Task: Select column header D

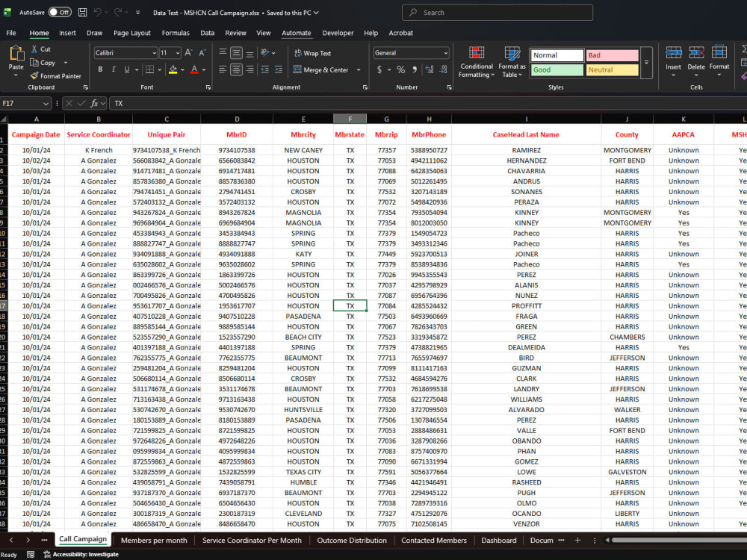Action: tap(237, 119)
